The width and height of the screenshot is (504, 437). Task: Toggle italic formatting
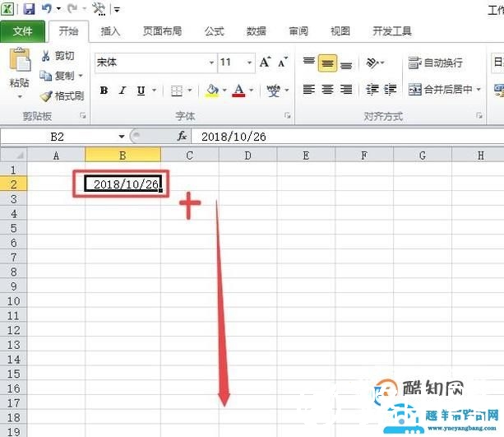[x=123, y=91]
